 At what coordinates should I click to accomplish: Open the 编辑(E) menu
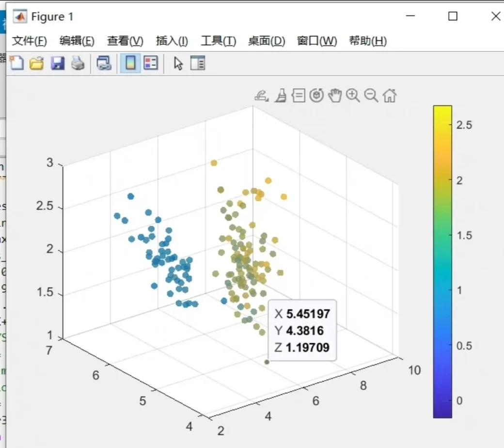pos(77,41)
